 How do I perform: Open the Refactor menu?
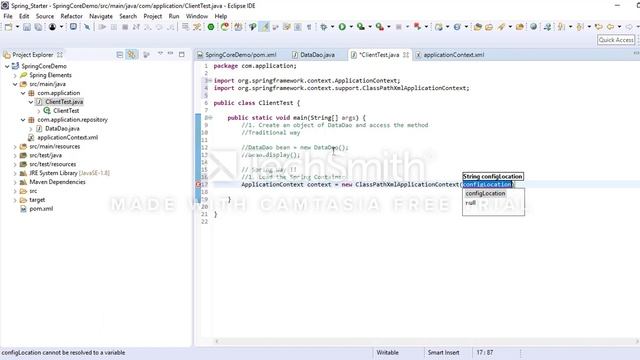71,16
